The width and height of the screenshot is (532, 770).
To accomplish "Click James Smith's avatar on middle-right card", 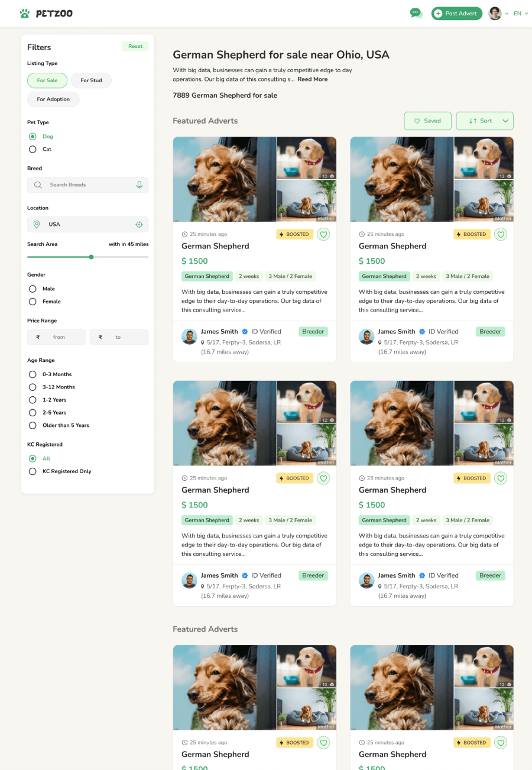I will (366, 580).
